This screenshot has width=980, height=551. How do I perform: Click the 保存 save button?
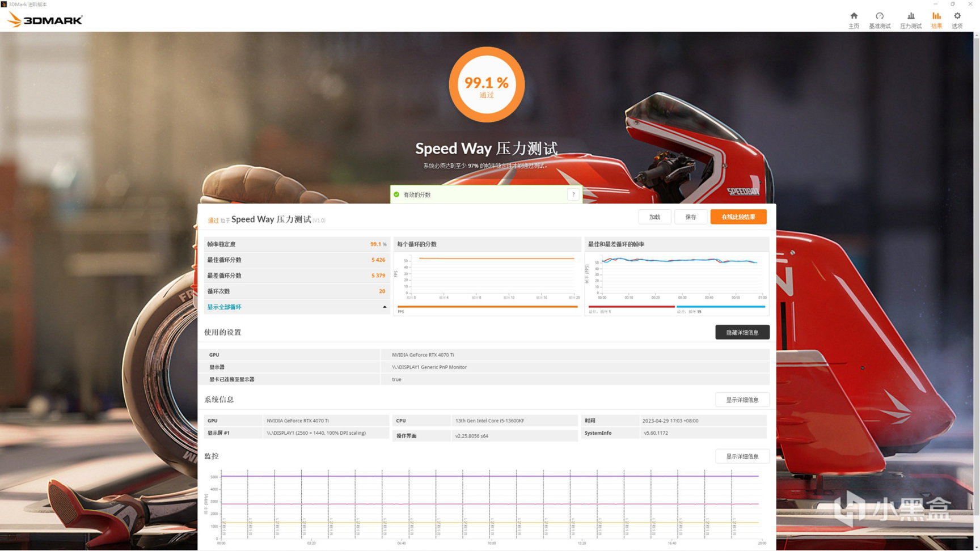click(690, 217)
